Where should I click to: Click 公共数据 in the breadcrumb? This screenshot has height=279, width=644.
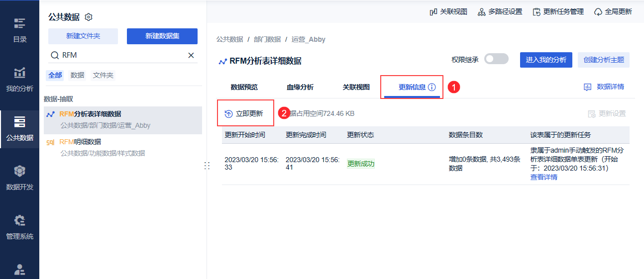coord(229,39)
